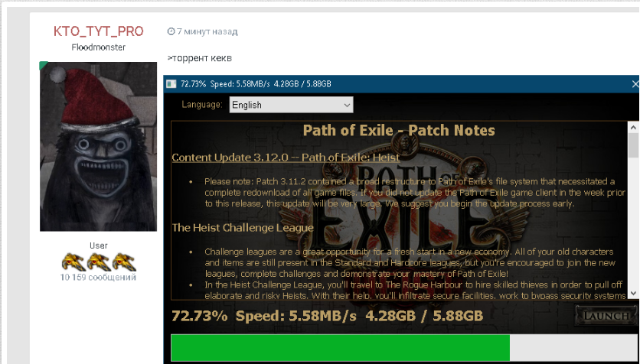
Task: Click the patch notes scrollbar up arrow
Action: click(x=633, y=127)
